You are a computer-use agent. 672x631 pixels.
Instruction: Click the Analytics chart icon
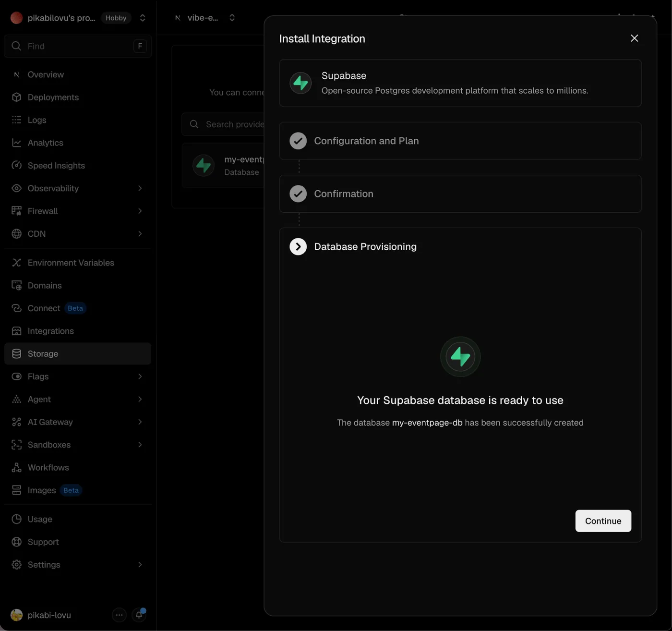[x=17, y=143]
